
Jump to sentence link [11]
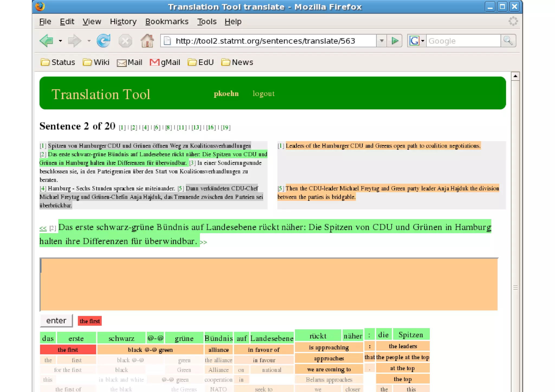click(182, 128)
